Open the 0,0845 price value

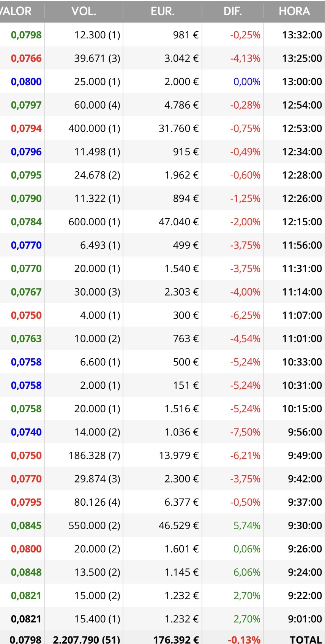(x=26, y=525)
